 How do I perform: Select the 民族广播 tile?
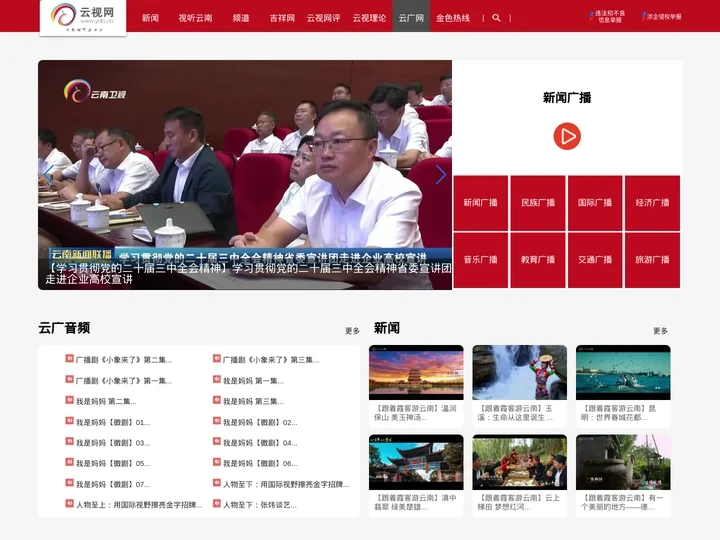click(538, 202)
